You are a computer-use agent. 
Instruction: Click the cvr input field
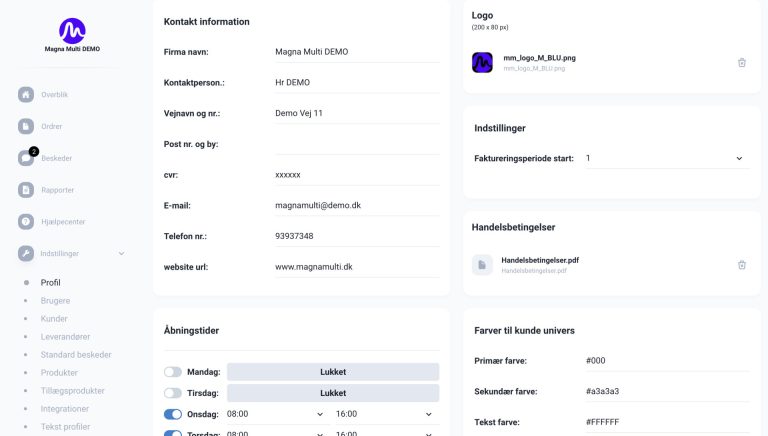point(357,175)
